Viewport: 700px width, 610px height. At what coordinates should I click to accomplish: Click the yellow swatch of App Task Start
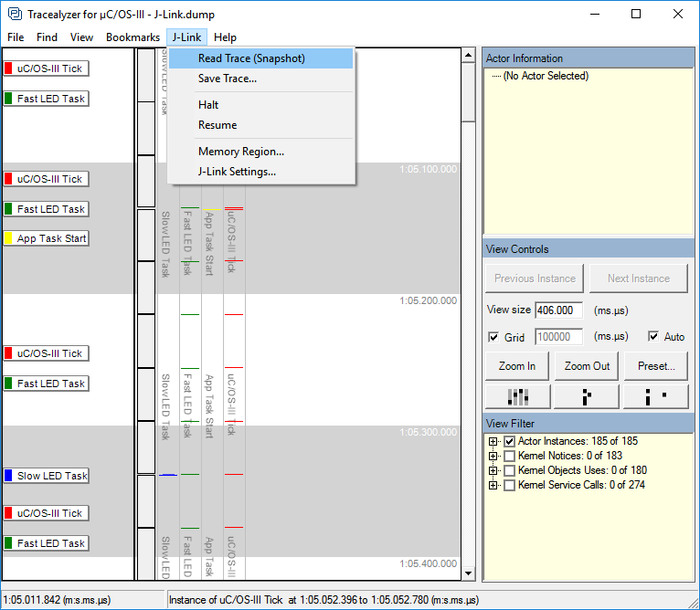[8, 238]
